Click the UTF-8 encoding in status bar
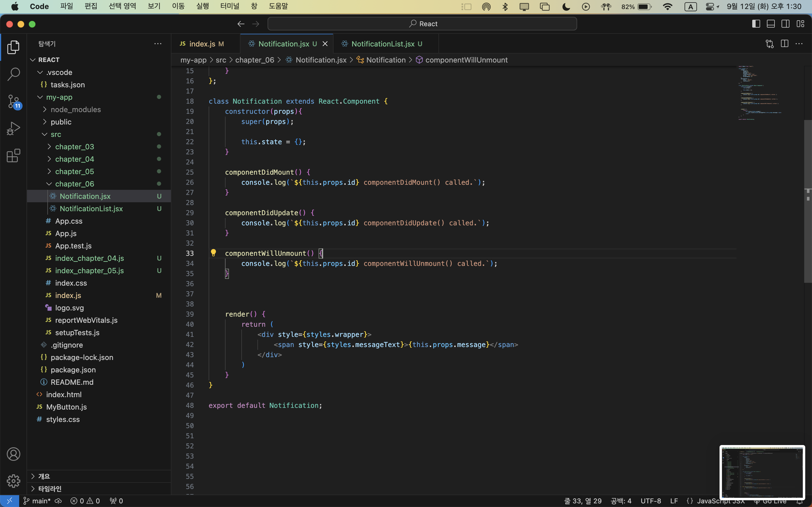812x507 pixels. (x=650, y=501)
